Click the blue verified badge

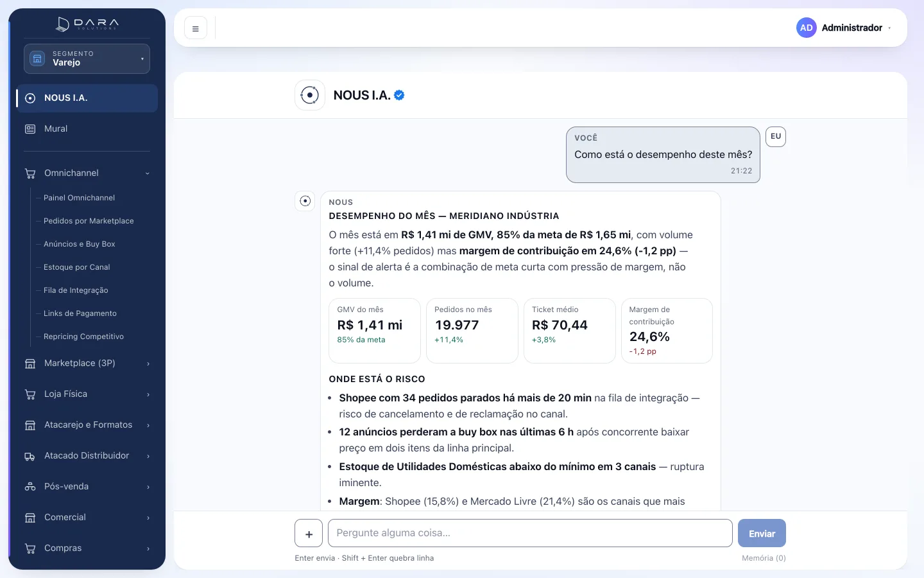click(x=399, y=95)
